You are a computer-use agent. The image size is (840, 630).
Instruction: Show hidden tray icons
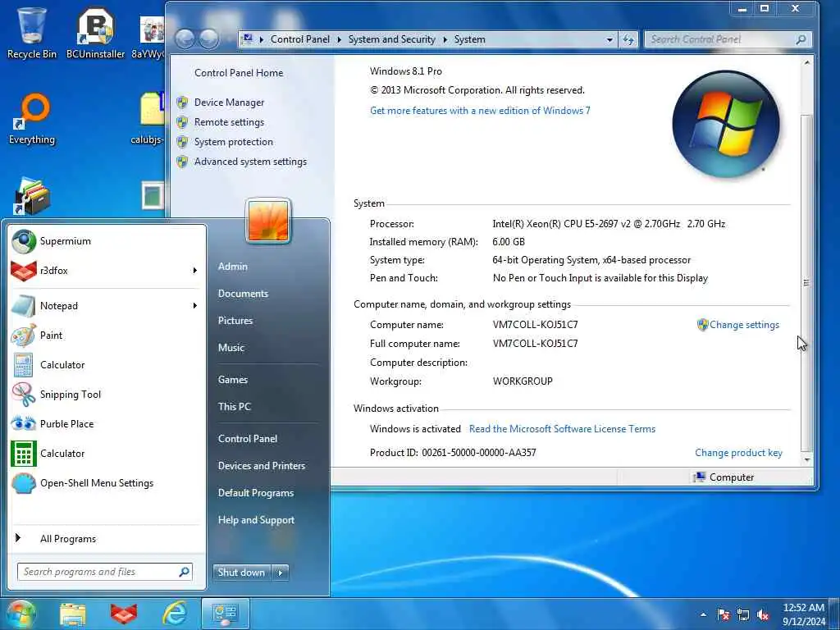point(703,615)
